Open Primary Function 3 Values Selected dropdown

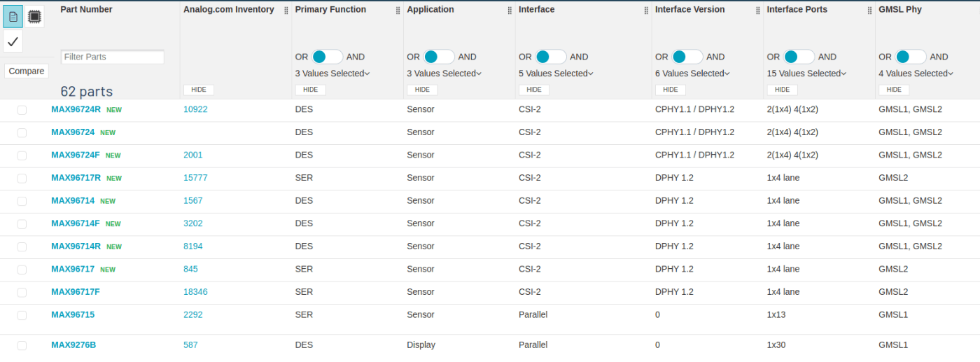pyautogui.click(x=332, y=74)
